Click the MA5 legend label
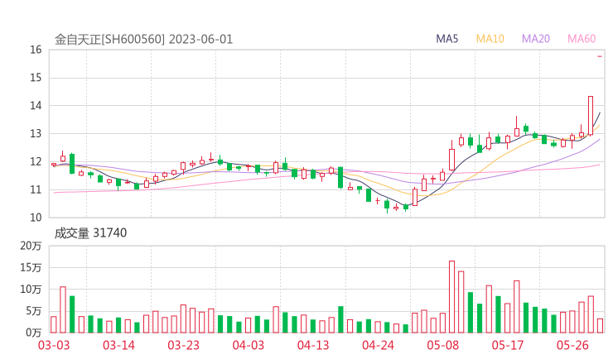The image size is (613, 364). click(x=446, y=39)
